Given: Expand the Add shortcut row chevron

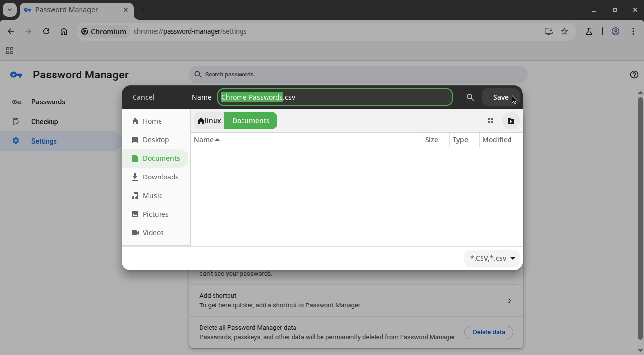Looking at the screenshot, I should (x=510, y=301).
